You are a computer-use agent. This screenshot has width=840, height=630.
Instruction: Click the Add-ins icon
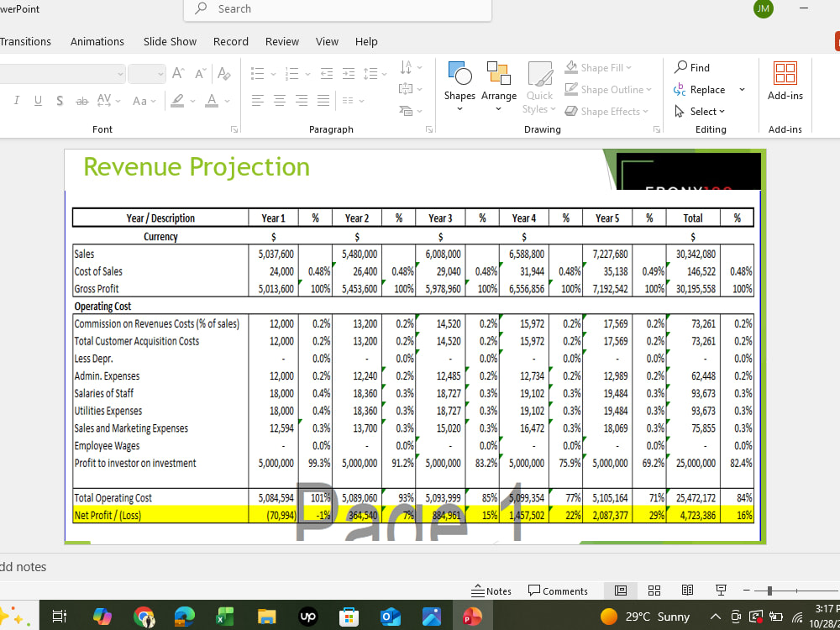click(x=785, y=81)
